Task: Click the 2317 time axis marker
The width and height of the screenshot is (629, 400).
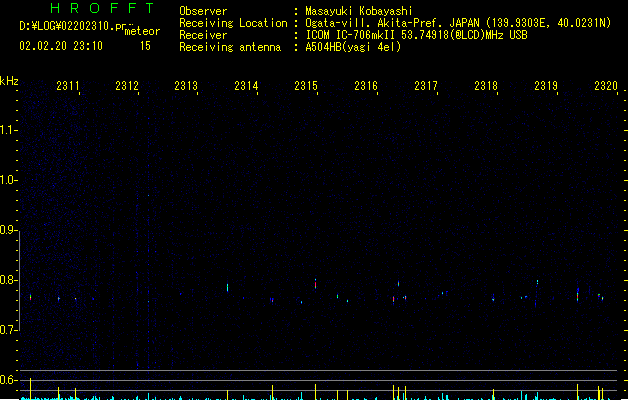Action: (426, 86)
